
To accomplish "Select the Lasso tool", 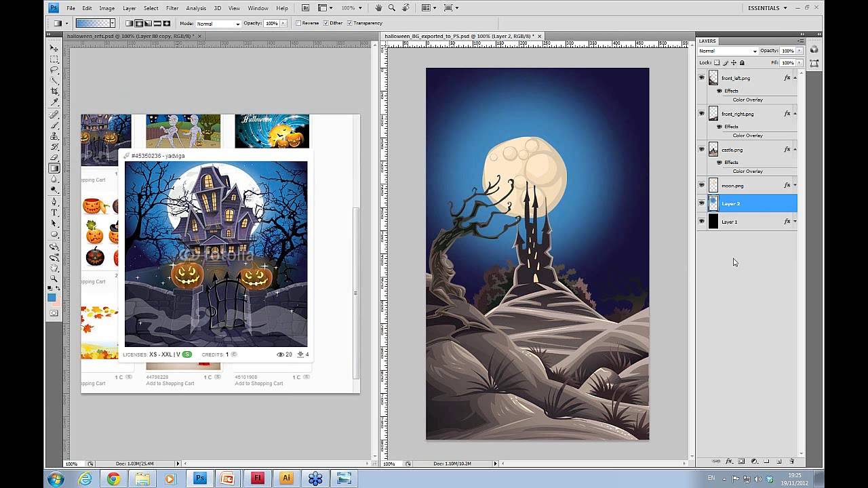I will (x=54, y=70).
